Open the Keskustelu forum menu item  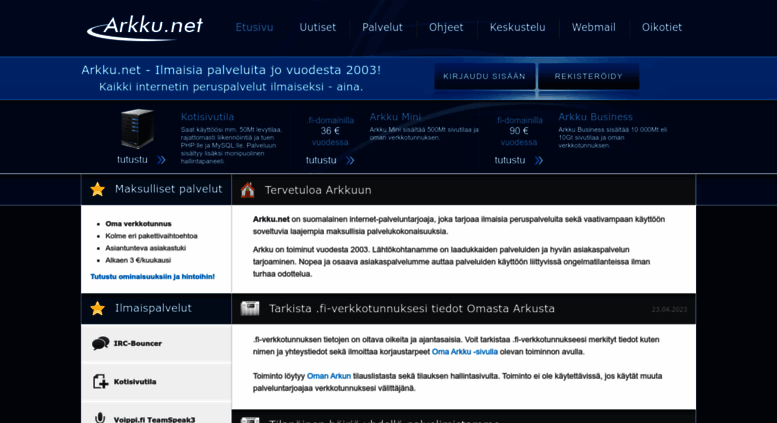(517, 27)
